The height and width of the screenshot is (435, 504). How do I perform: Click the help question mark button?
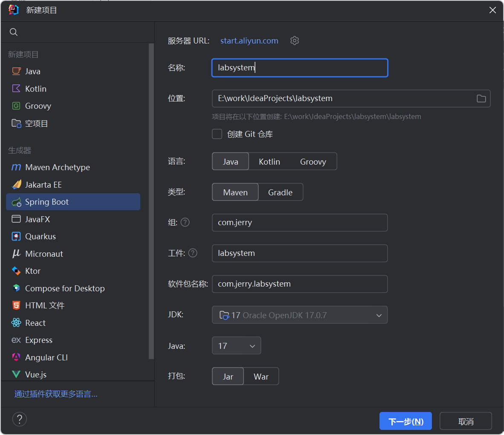coord(20,419)
